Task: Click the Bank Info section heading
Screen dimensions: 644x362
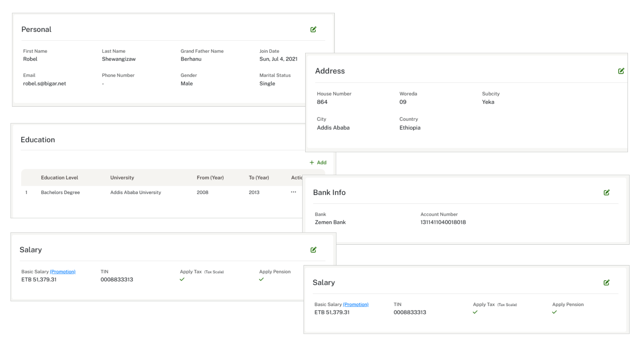Action: point(329,192)
